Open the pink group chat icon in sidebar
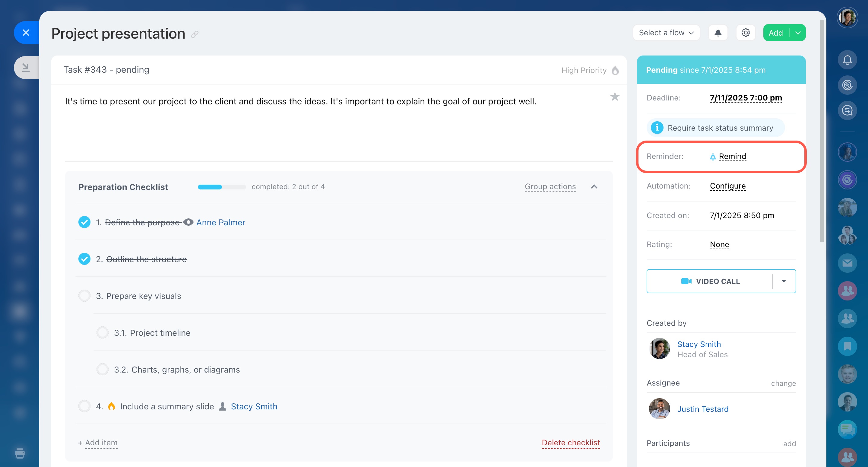868x467 pixels. coord(847,291)
